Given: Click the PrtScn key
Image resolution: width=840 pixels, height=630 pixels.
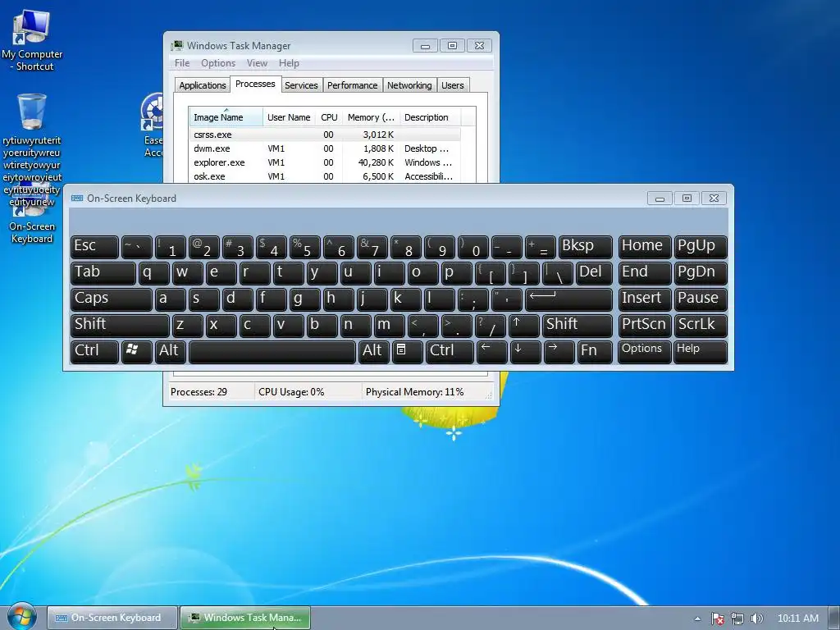Looking at the screenshot, I should click(645, 326).
